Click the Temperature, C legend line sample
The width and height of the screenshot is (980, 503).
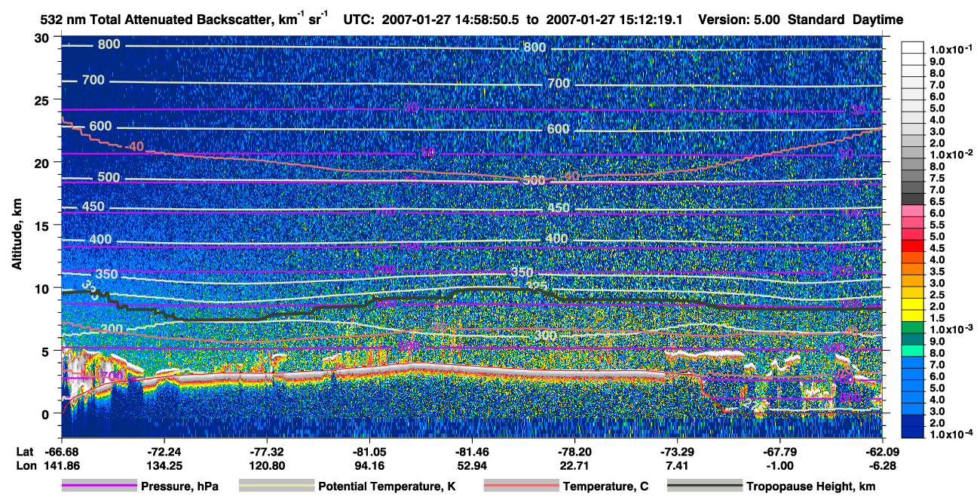point(520,486)
